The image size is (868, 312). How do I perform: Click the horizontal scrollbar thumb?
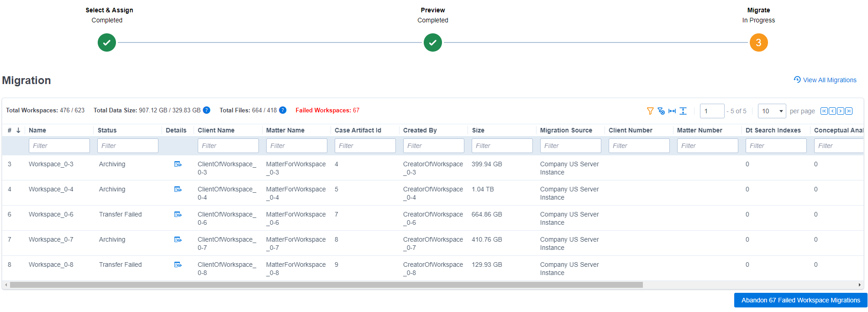326,285
